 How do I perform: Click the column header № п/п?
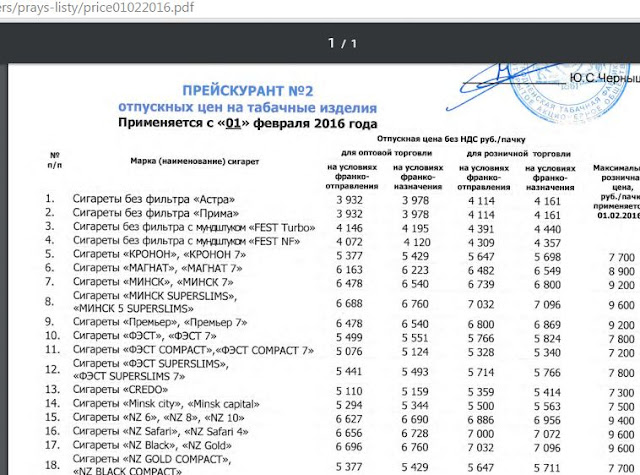tap(55, 160)
